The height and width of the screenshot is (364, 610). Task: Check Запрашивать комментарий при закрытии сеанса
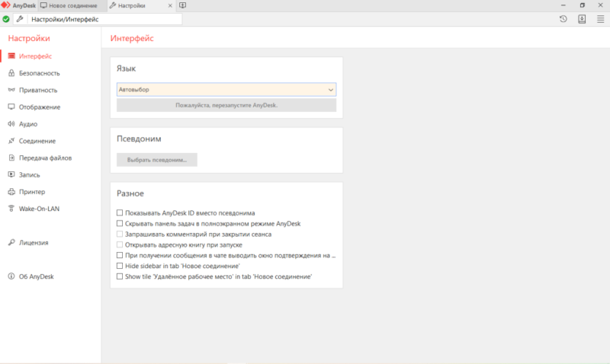pyautogui.click(x=120, y=234)
